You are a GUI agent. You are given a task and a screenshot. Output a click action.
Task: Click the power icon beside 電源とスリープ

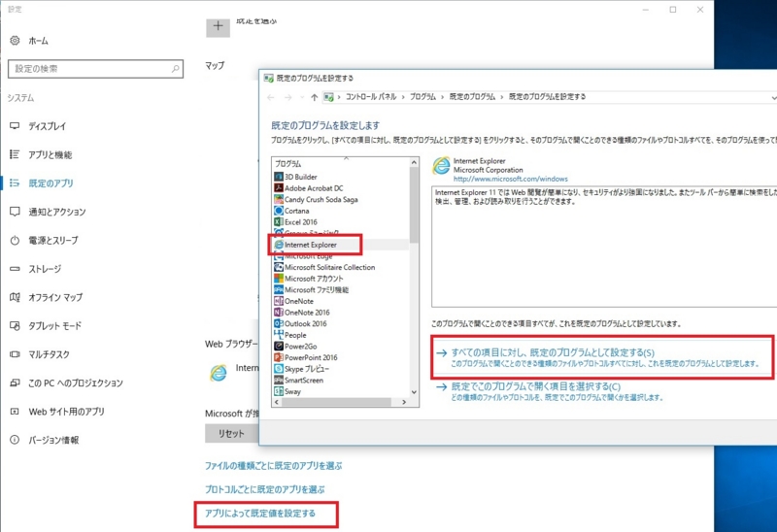[x=15, y=240]
